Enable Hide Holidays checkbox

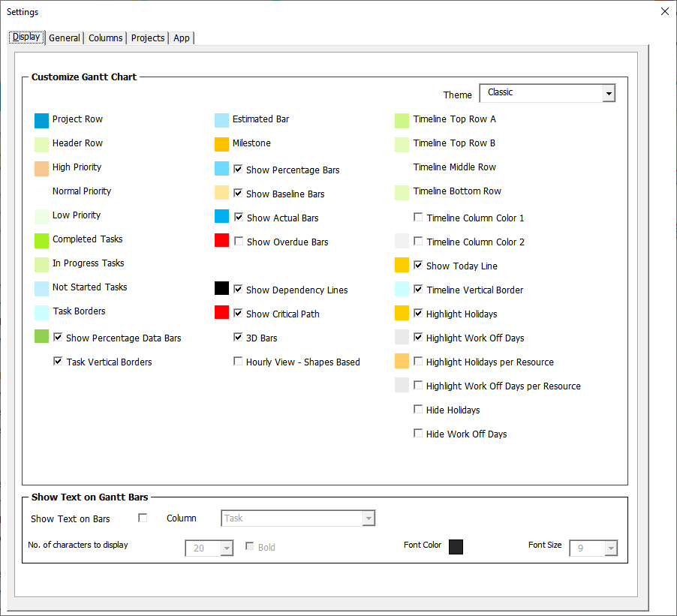(x=418, y=409)
